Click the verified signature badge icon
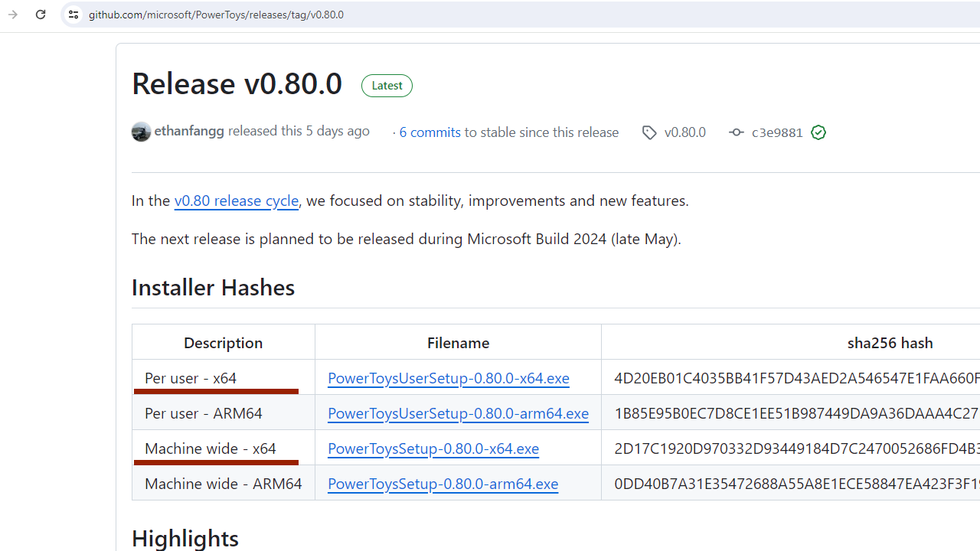 pyautogui.click(x=818, y=132)
